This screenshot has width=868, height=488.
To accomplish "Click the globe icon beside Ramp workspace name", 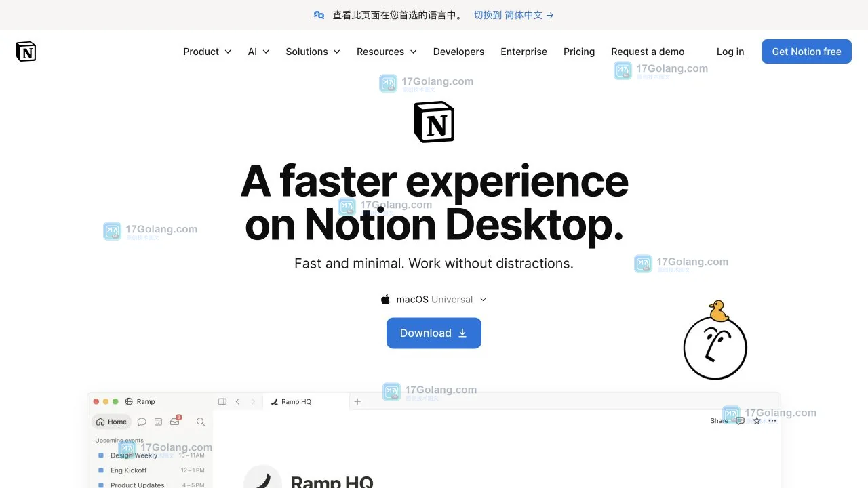I will tap(129, 402).
